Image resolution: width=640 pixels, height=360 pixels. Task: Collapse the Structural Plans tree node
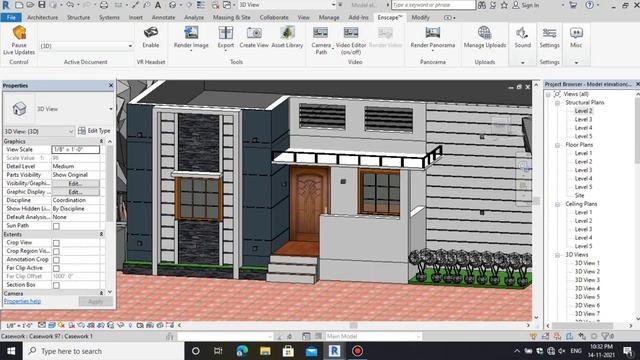click(557, 103)
